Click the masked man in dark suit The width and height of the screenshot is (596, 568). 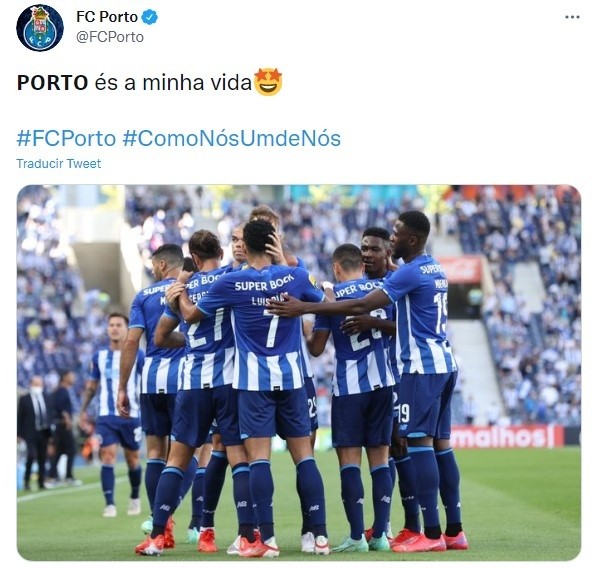(34, 430)
